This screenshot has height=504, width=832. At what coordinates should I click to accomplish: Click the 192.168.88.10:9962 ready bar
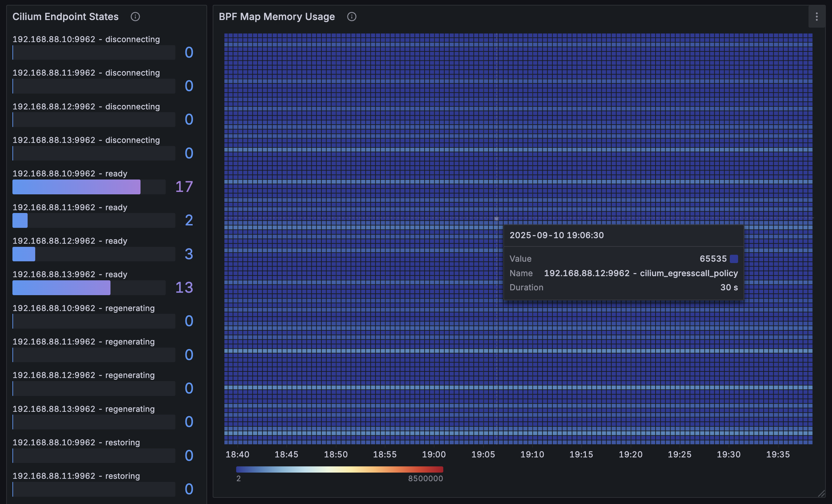76,187
